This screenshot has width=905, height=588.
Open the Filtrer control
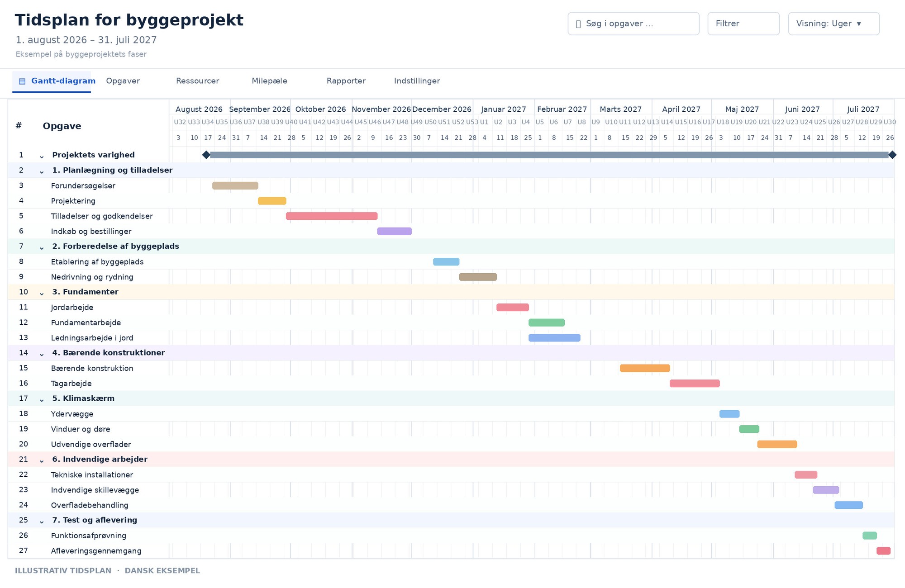click(743, 24)
